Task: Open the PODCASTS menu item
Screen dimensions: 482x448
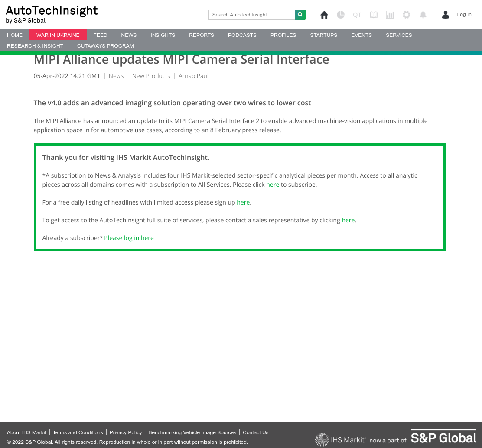Action: pyautogui.click(x=242, y=35)
